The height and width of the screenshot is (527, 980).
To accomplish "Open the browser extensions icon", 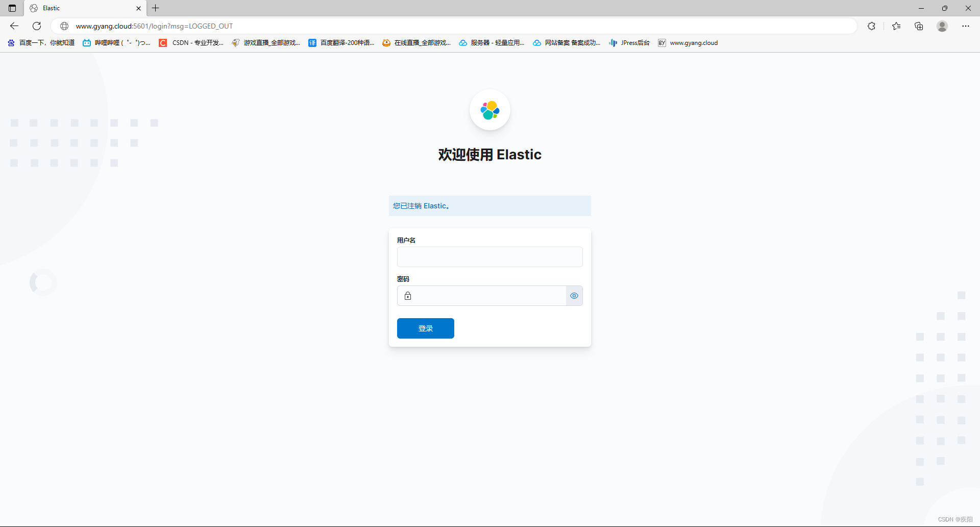I will [x=872, y=26].
